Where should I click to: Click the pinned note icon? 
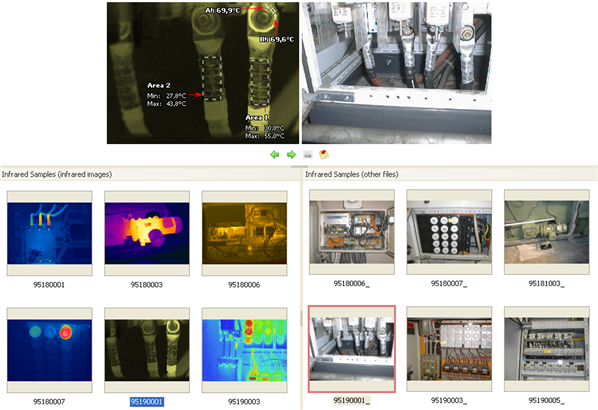pyautogui.click(x=324, y=154)
